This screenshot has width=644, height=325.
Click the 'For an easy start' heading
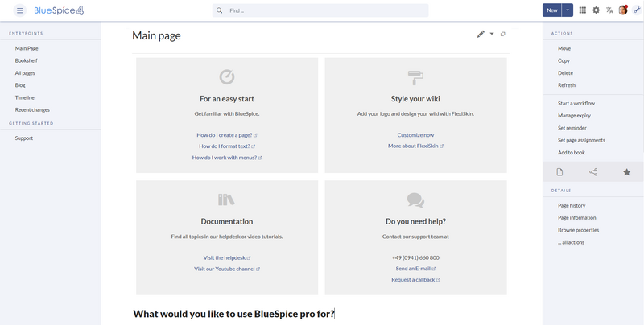coord(227,99)
